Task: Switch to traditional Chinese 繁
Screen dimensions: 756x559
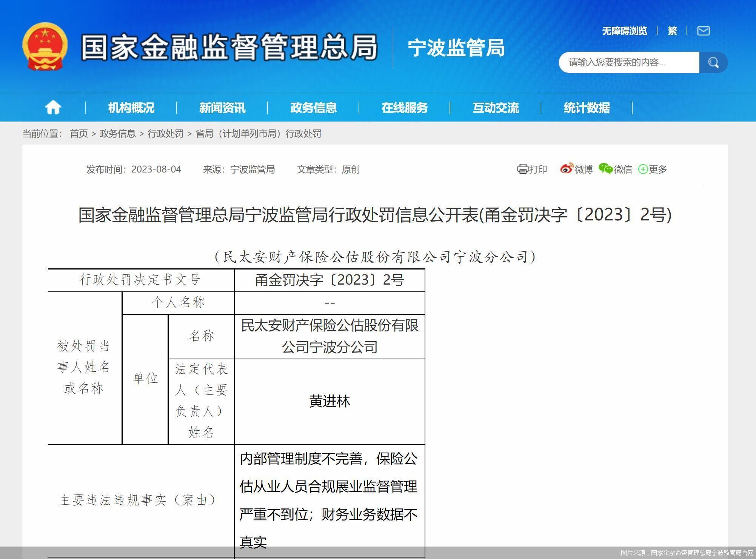Action: tap(672, 31)
